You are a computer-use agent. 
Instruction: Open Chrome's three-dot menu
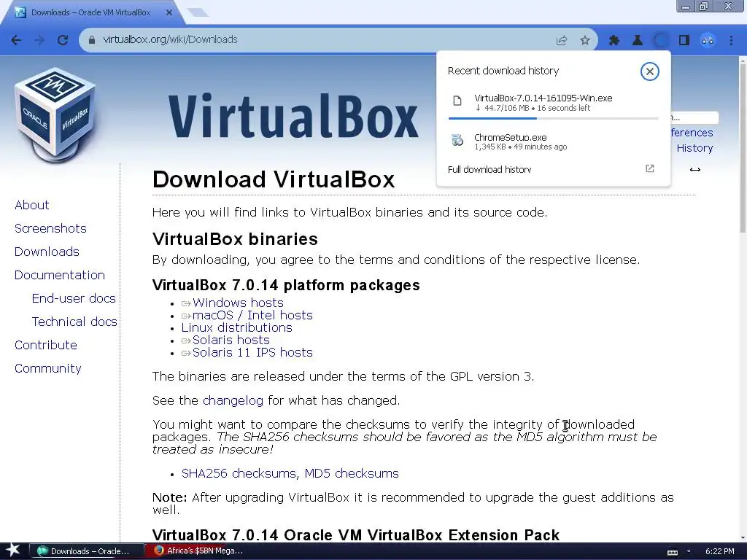point(731,41)
